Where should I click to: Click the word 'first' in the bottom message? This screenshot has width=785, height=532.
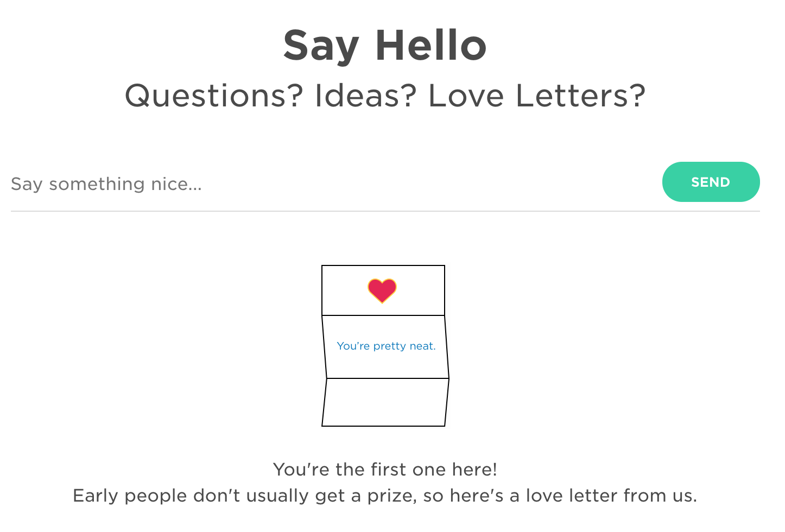[x=389, y=469]
